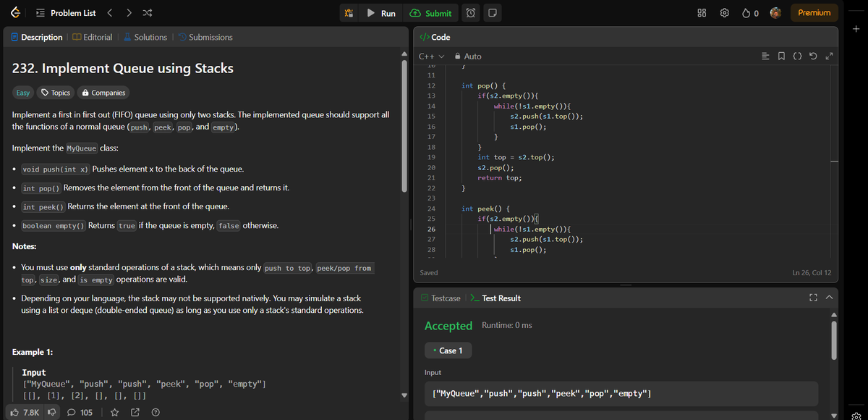
Task: Click the 'Ln 26, Col 12' status
Action: click(x=812, y=273)
